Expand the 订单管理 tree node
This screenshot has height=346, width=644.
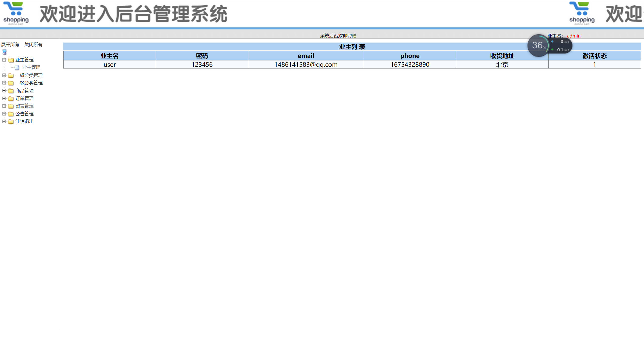tap(4, 98)
